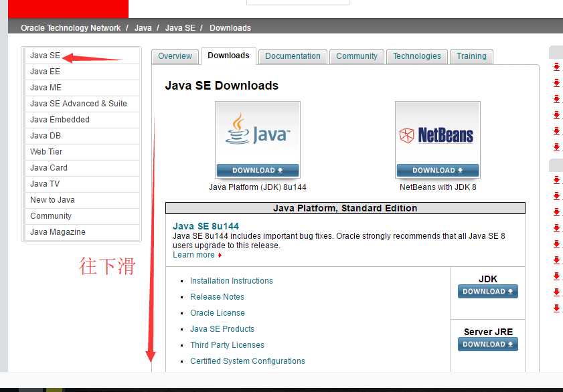Open the Community sidebar link
563x392 pixels.
(51, 216)
